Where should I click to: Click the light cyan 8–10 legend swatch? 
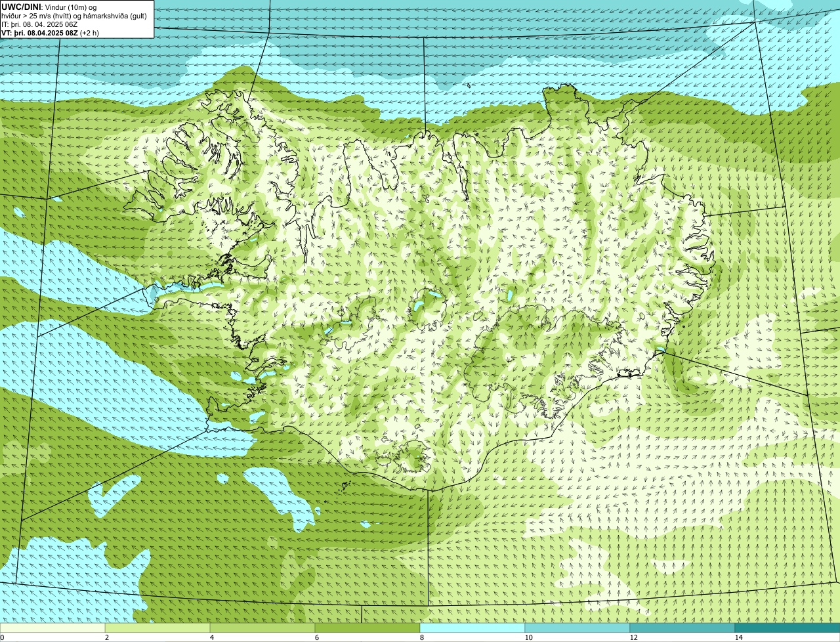coord(472,628)
